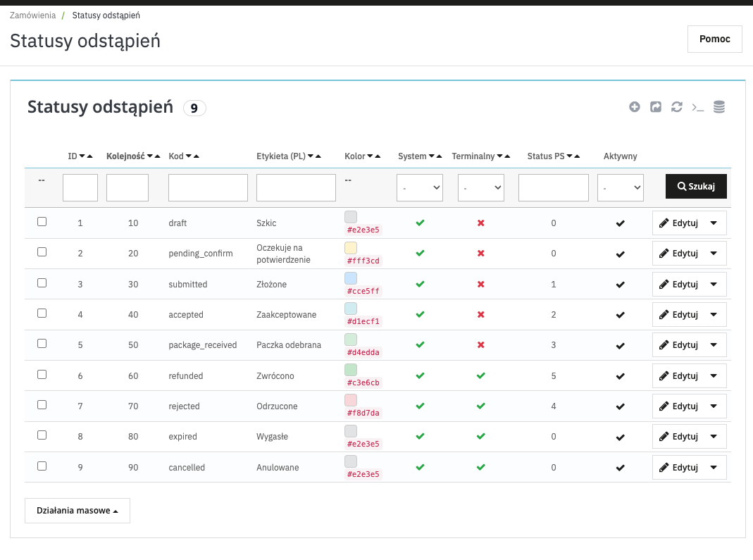The width and height of the screenshot is (753, 560).
Task: Open the Terminalny filter dropdown
Action: pos(480,187)
